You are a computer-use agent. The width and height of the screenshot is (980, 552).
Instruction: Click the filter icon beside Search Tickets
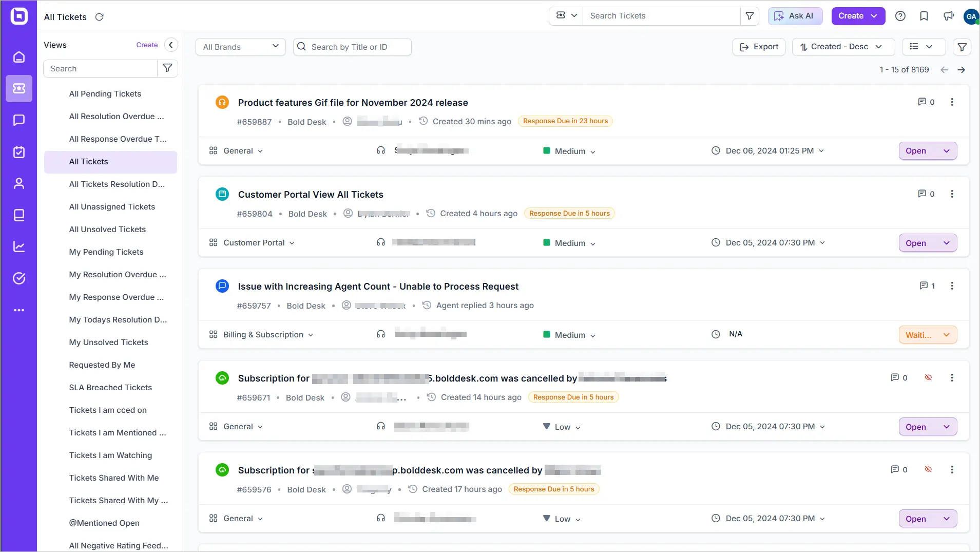pyautogui.click(x=750, y=16)
